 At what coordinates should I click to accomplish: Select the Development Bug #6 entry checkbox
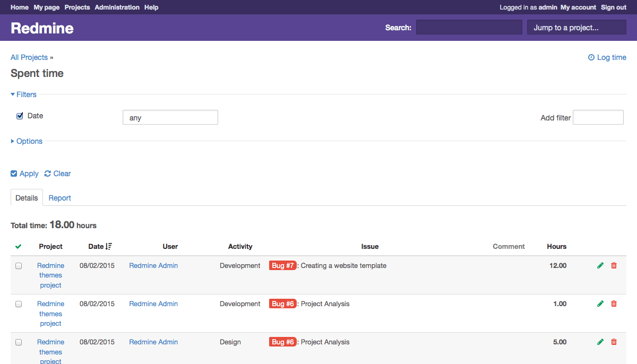(x=19, y=304)
